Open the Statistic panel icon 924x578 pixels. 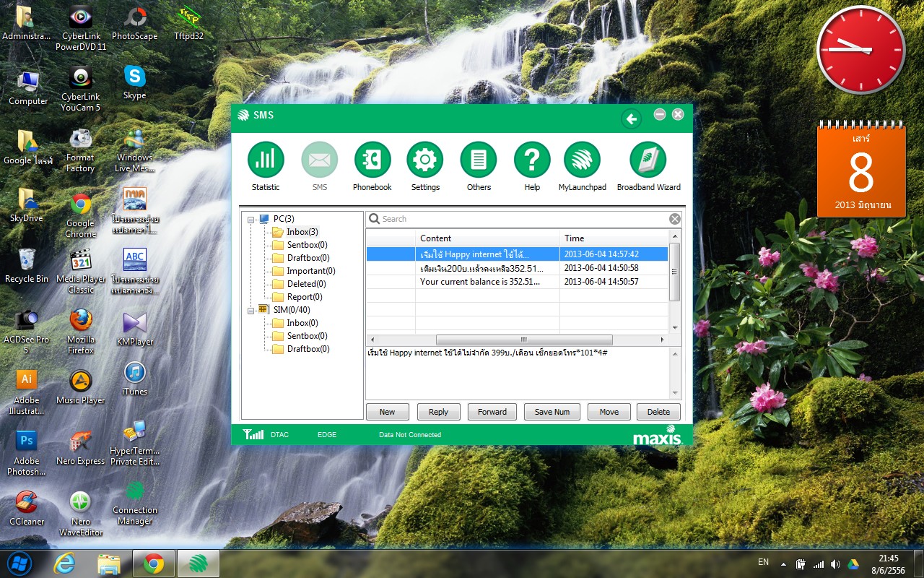point(266,160)
